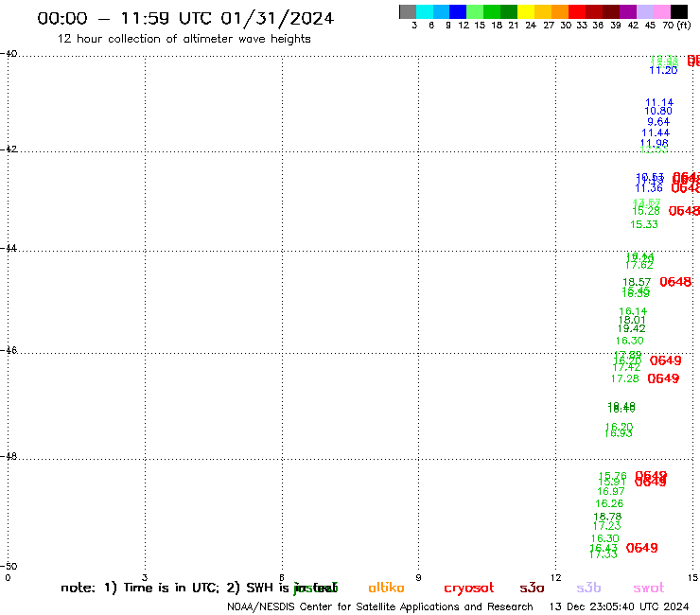Click the wave height value 16.14
Screen dimensions: 700x615
tap(633, 311)
